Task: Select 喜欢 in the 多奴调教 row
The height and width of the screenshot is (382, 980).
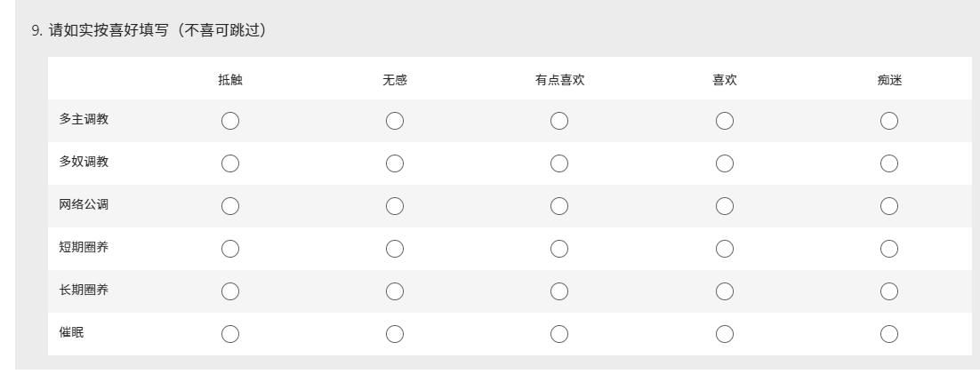Action: coord(725,163)
